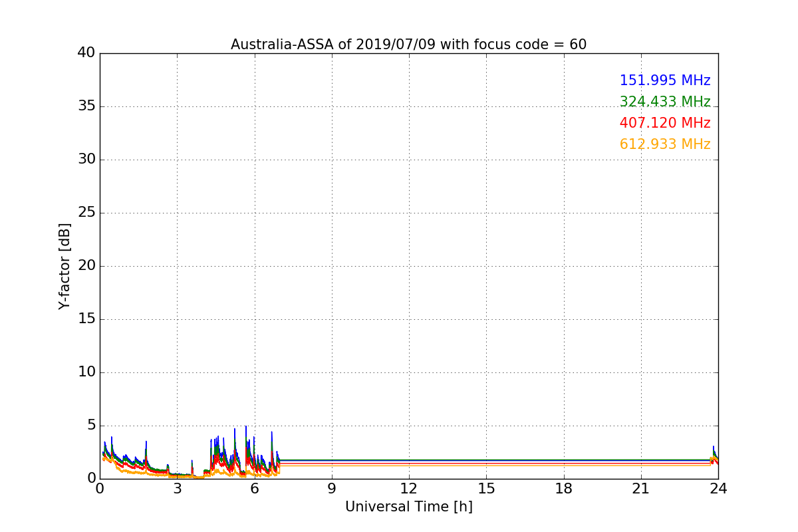Click the 'Y-factor [dB]' axis label
Screen dimensions: 798x532
(65, 266)
